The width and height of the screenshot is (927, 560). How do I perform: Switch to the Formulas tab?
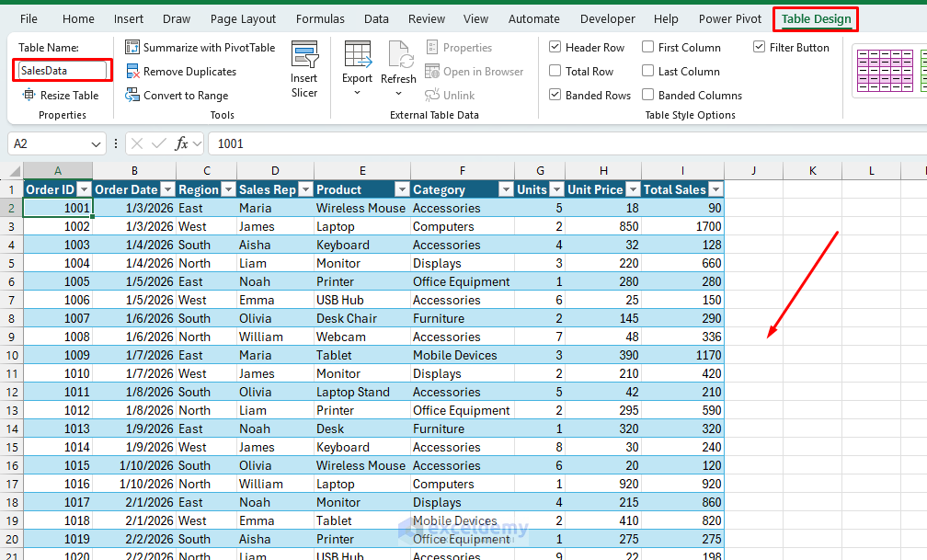320,19
